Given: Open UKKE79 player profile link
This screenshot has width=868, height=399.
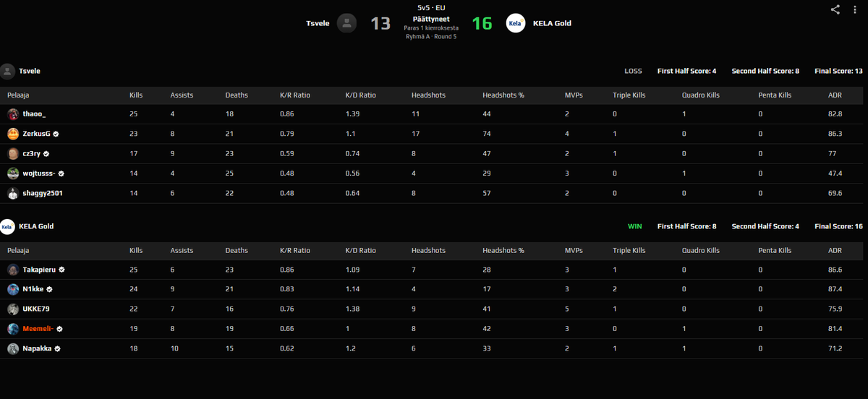Looking at the screenshot, I should pos(35,309).
